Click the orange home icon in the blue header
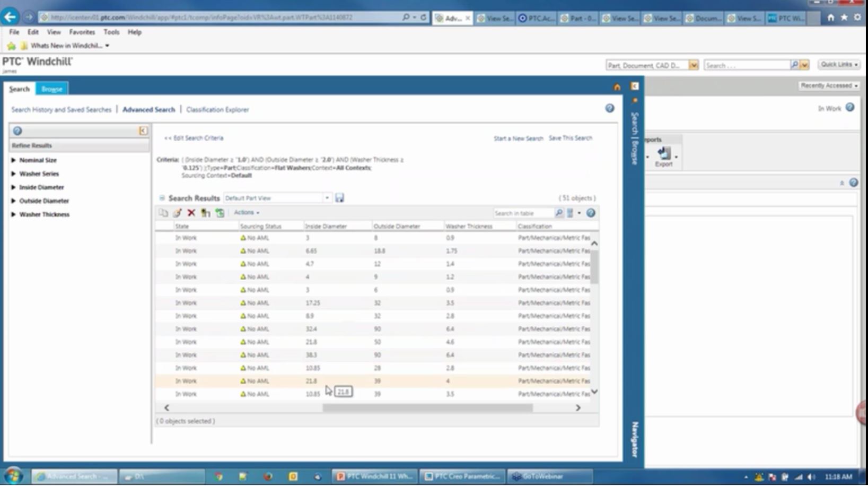This screenshot has height=486, width=868. click(617, 87)
